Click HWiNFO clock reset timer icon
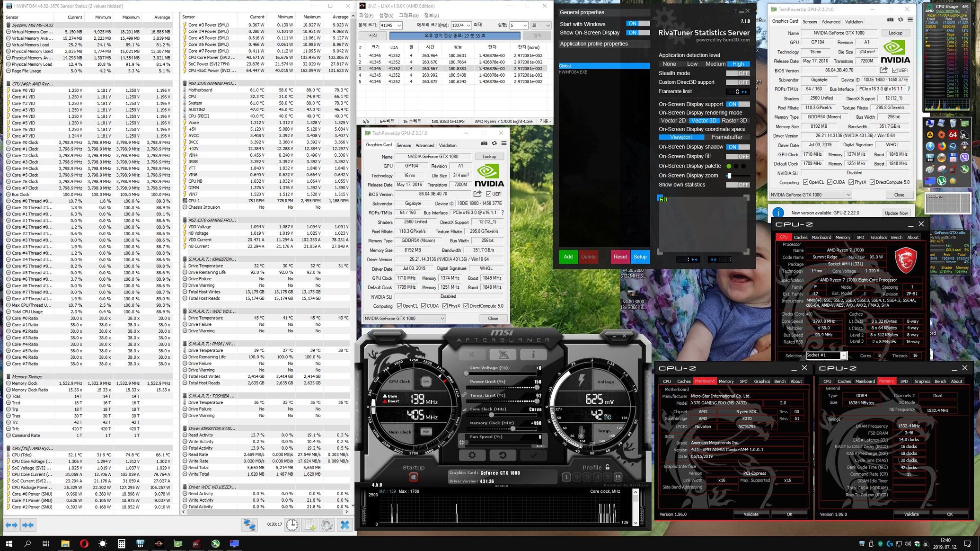The height and width of the screenshot is (551, 980). pos(292,524)
